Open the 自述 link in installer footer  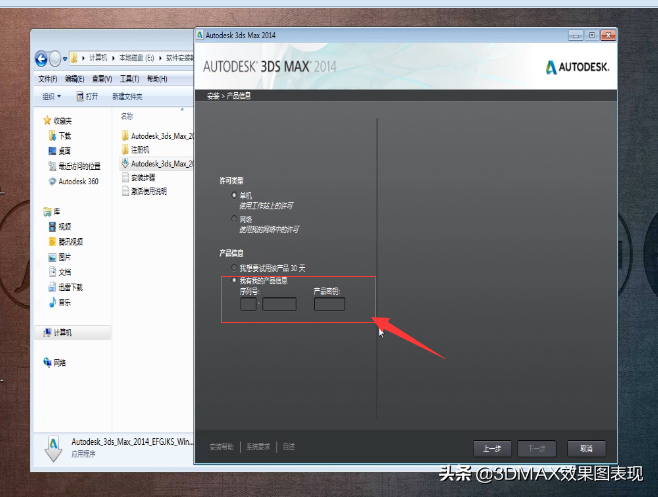click(x=289, y=447)
